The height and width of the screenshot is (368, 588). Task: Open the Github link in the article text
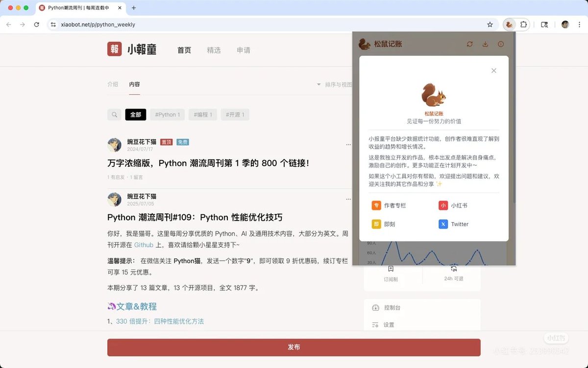point(144,245)
